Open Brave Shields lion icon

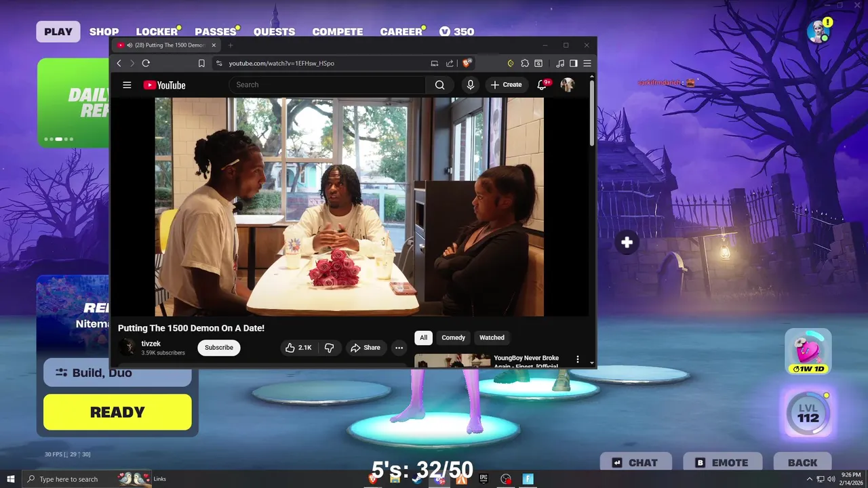(467, 63)
